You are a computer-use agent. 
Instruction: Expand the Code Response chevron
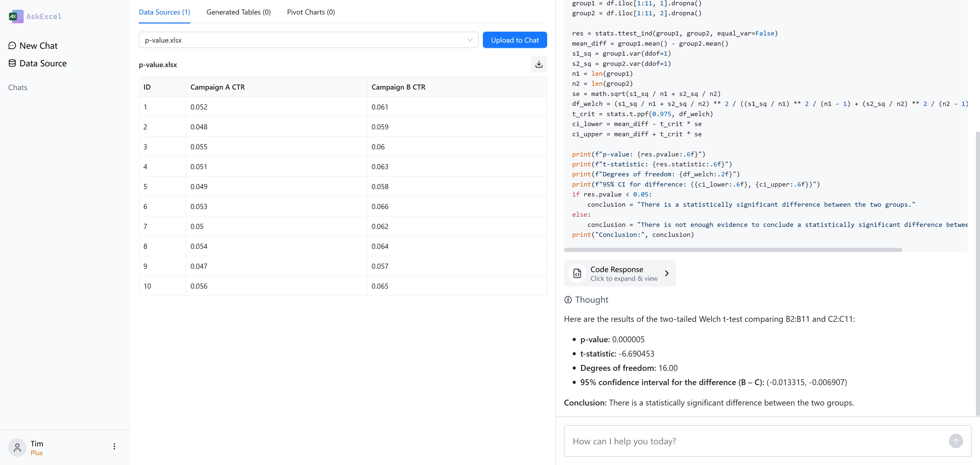pyautogui.click(x=667, y=273)
